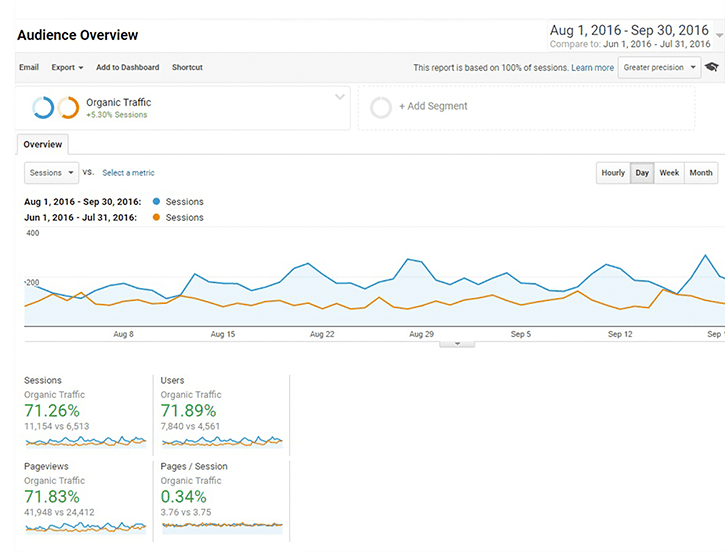Open Greater precision dropdown
Viewport: 725px width, 552px height.
[659, 67]
